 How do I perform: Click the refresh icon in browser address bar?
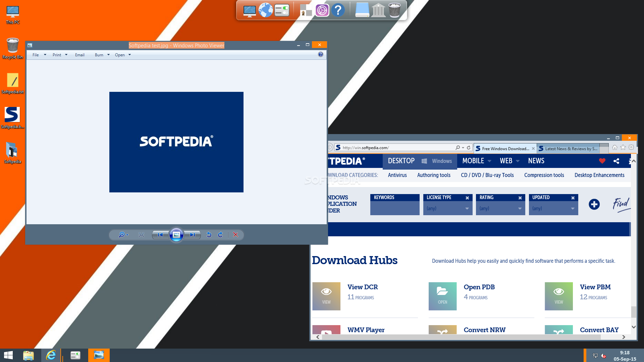pyautogui.click(x=469, y=148)
